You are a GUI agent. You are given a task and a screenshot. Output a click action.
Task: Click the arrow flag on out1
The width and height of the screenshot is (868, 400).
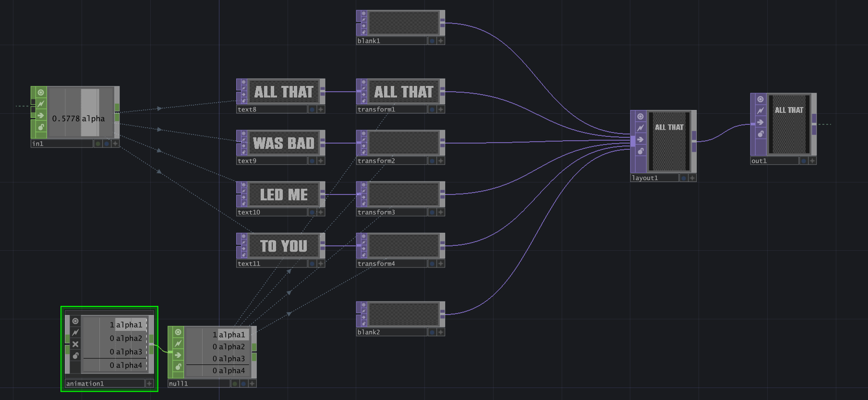[x=760, y=122]
